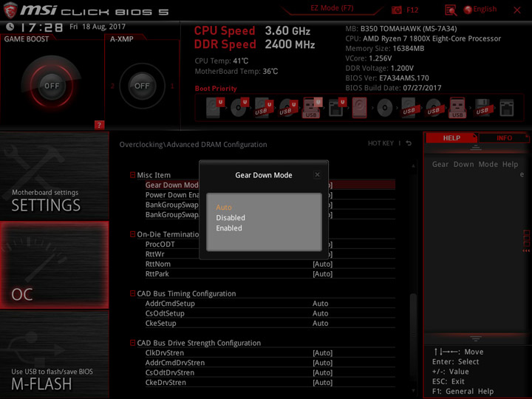Image resolution: width=532 pixels, height=399 pixels.
Task: Open the CkeDrvStren [Auto] value dropdown
Action: tap(322, 383)
